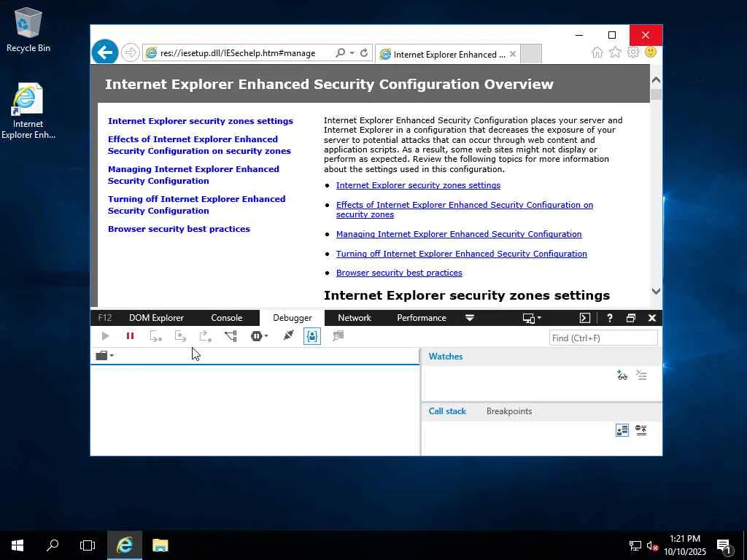
Task: Click the Favorites star icon
Action: 615,52
